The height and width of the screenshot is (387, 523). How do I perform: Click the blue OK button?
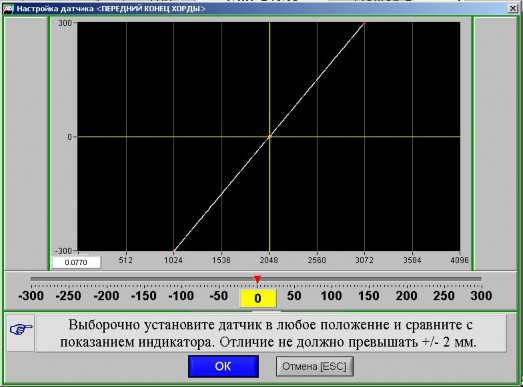pyautogui.click(x=223, y=366)
